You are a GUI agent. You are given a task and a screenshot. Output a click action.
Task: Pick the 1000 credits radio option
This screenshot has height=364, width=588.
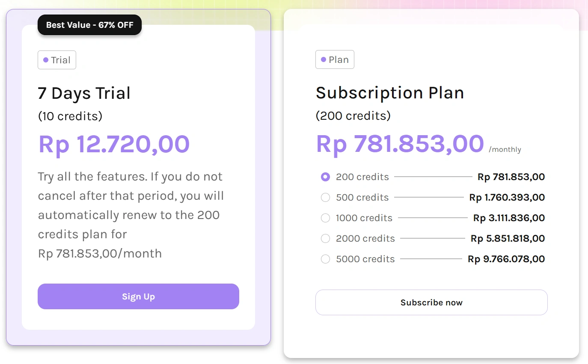(x=325, y=218)
